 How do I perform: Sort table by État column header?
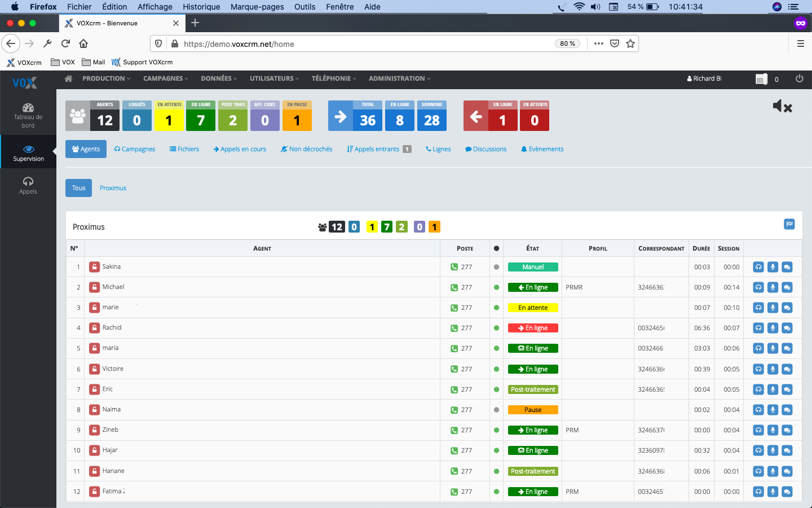tap(533, 248)
